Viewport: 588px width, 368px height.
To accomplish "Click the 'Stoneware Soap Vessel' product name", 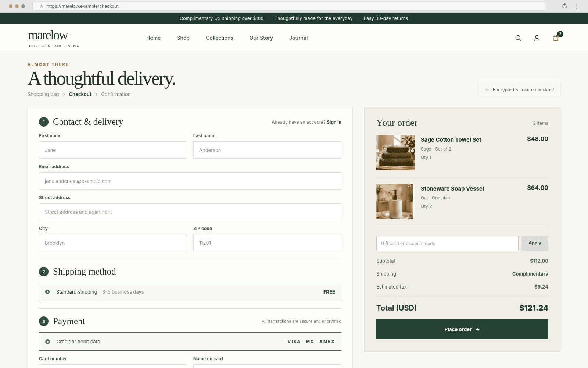I will (452, 189).
